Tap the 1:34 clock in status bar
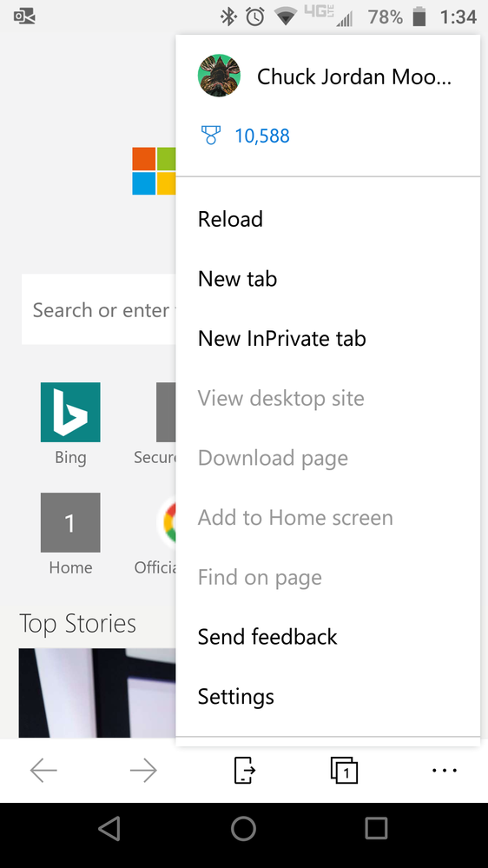Viewport: 488px width, 868px height. click(x=458, y=17)
